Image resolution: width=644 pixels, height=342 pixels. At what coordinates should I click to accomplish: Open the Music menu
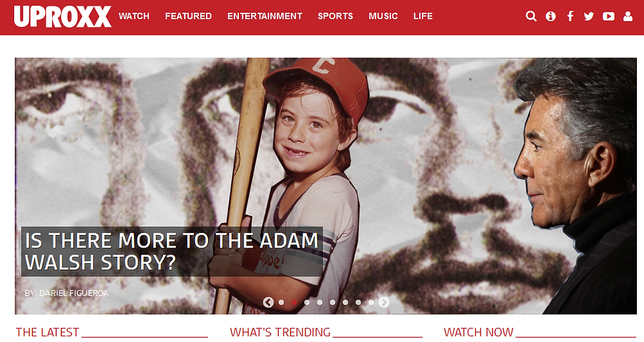pos(383,16)
